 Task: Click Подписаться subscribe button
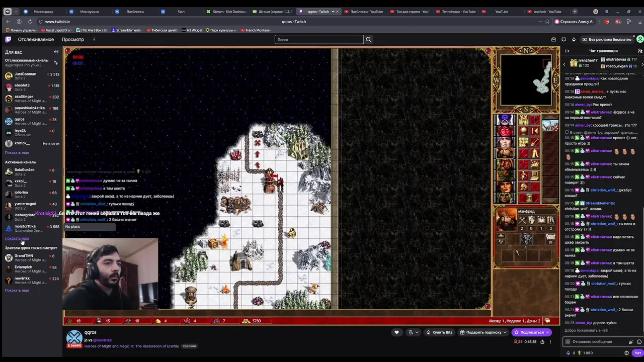pos(531,332)
